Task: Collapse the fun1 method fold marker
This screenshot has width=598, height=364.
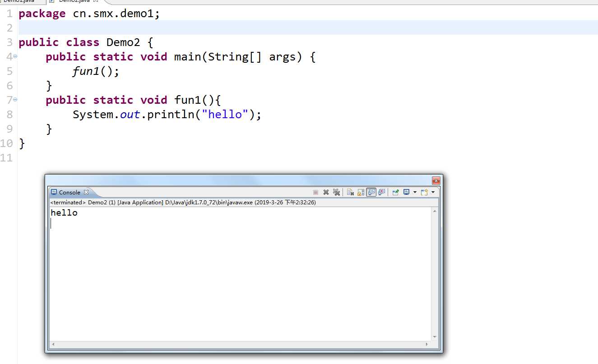Action: (15, 99)
